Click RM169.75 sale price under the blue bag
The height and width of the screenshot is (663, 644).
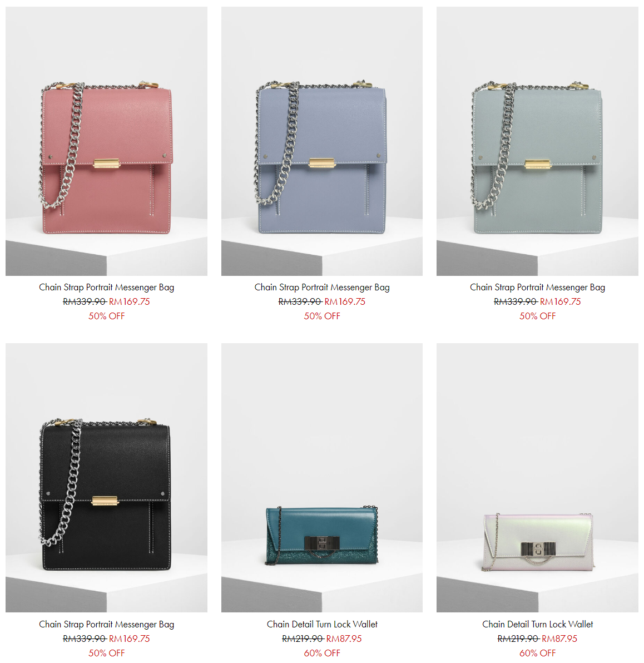coord(345,301)
